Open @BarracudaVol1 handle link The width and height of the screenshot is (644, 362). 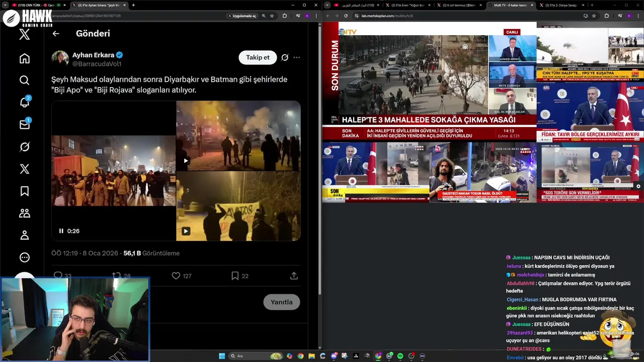[97, 64]
